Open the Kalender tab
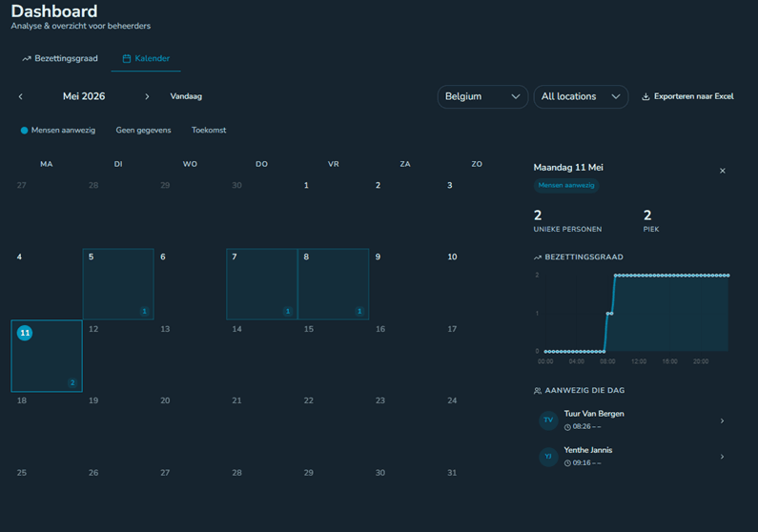Image resolution: width=758 pixels, height=532 pixels. pos(146,58)
